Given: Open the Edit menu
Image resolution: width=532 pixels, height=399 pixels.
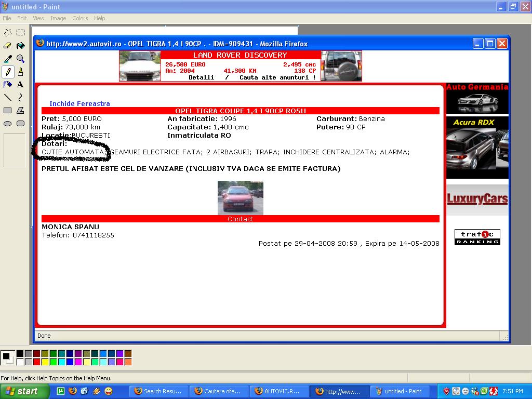Looking at the screenshot, I should tap(22, 18).
